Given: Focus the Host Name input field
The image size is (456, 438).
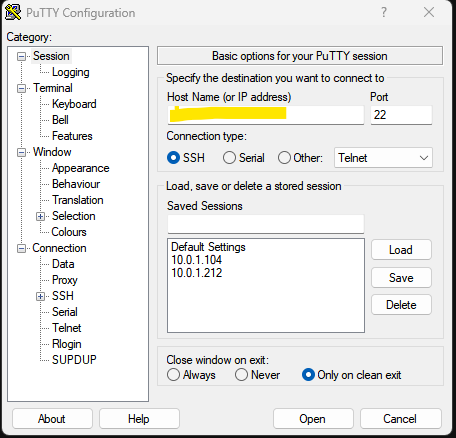Looking at the screenshot, I should pyautogui.click(x=266, y=115).
